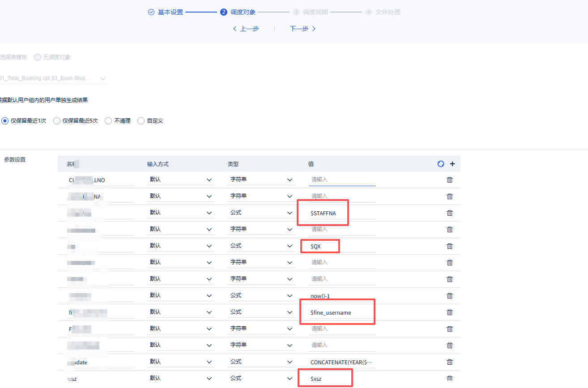
Task: Click the plus icon to add parameter
Action: coord(452,164)
